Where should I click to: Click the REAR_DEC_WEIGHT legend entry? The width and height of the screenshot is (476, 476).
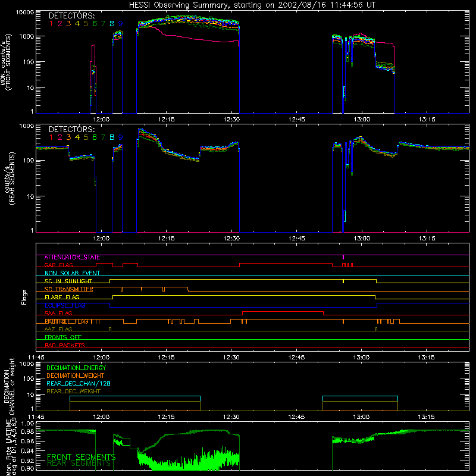click(73, 392)
